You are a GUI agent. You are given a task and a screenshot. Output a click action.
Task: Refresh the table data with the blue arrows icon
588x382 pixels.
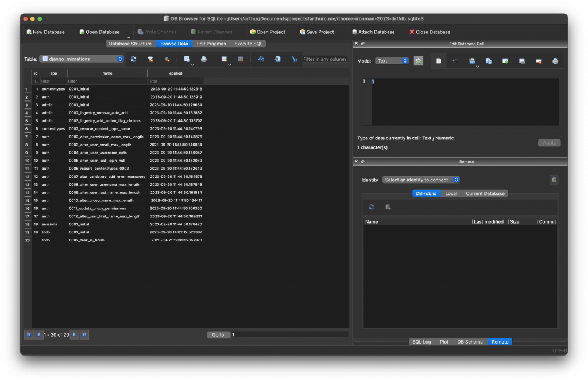pos(133,59)
